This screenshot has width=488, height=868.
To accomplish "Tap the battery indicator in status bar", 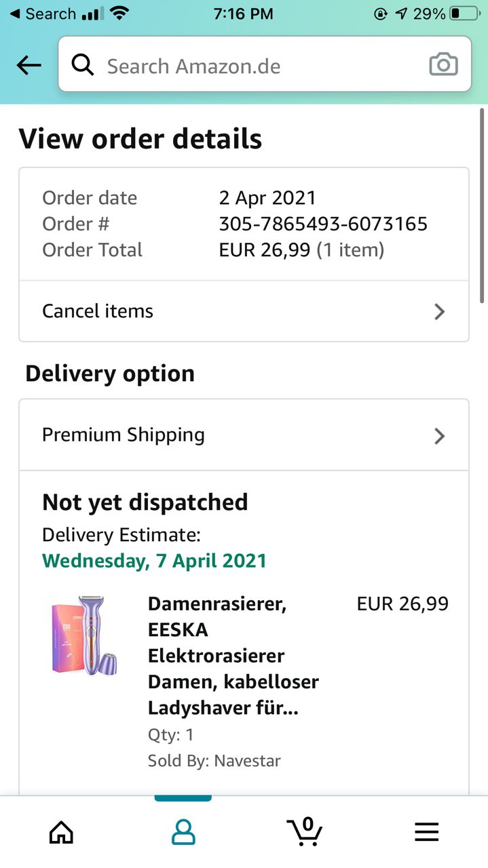I will tap(464, 14).
